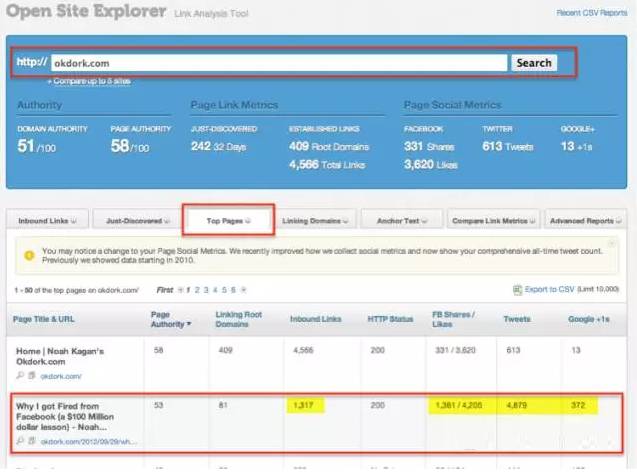Go to results page 2
Screen dimensions: 637x472
click(x=197, y=290)
